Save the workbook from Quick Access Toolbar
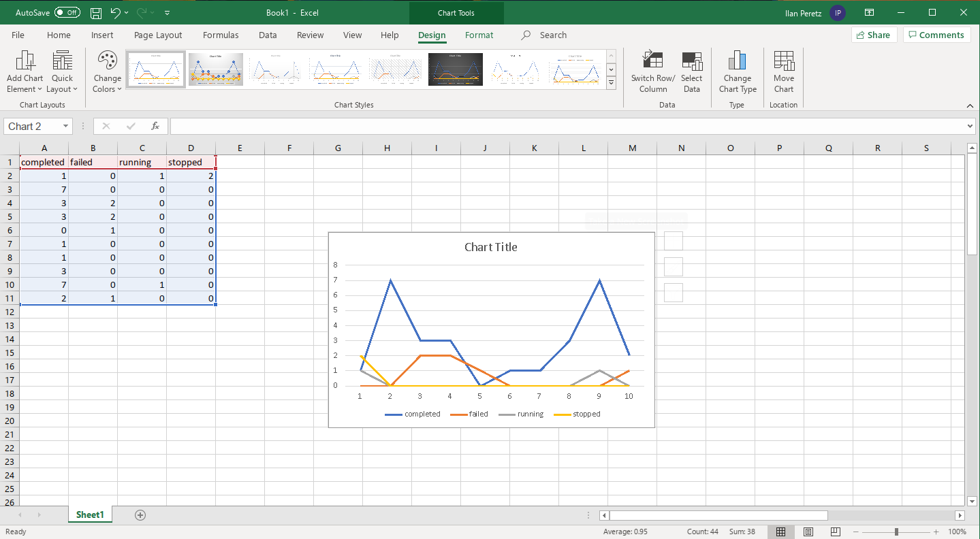The width and height of the screenshot is (980, 539). [x=95, y=12]
